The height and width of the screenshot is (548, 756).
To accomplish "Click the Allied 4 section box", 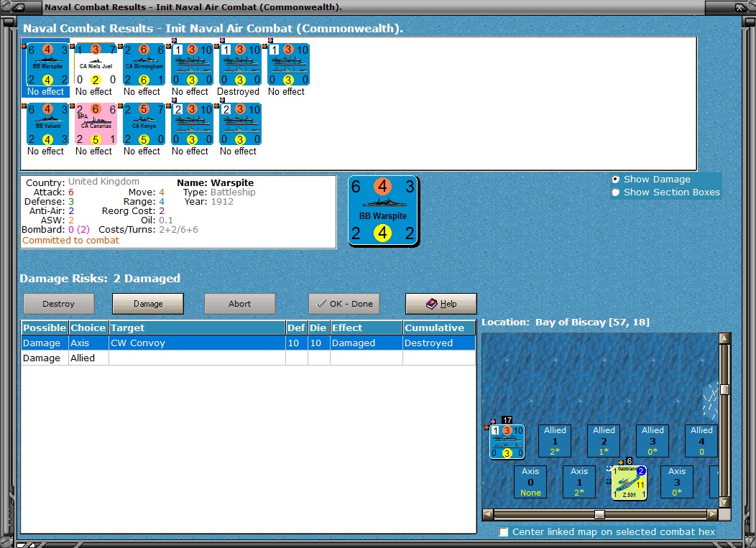I will (701, 441).
